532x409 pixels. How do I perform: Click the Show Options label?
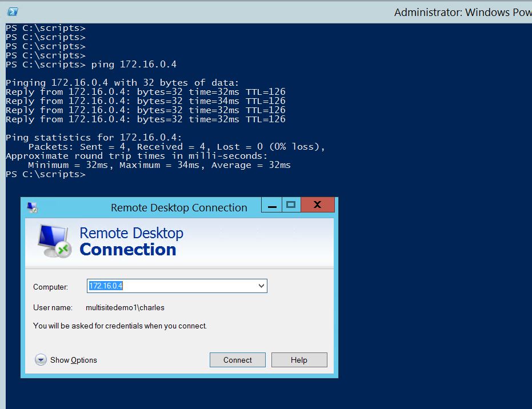(74, 360)
